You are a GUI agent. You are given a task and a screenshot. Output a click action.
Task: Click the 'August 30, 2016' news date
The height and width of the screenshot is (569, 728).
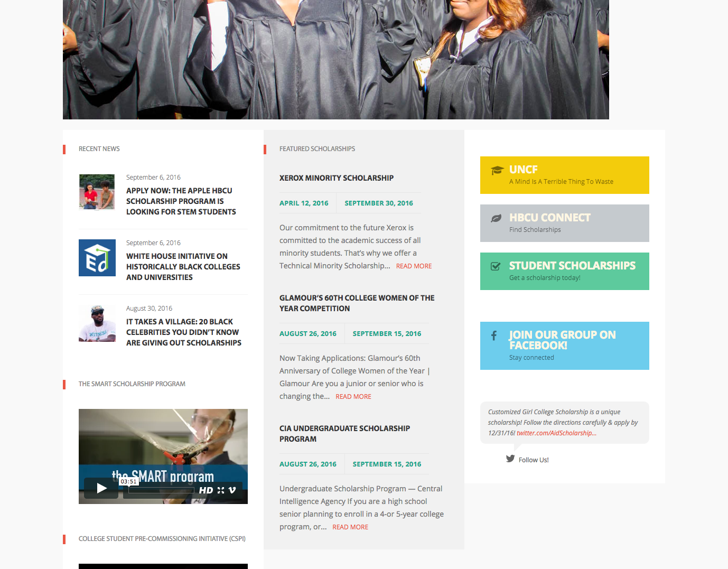tap(149, 309)
